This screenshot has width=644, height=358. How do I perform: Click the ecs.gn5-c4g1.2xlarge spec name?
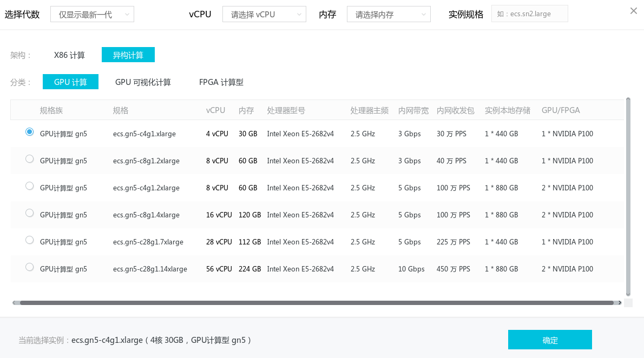146,188
